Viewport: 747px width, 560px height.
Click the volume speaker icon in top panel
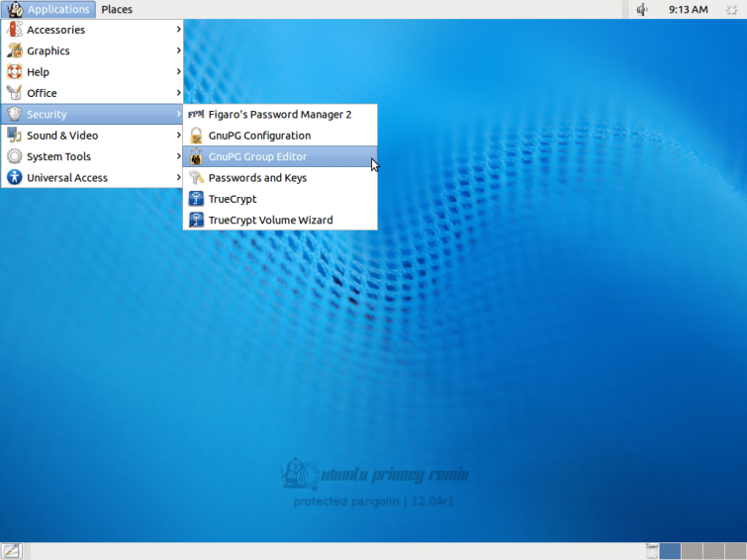(x=642, y=9)
